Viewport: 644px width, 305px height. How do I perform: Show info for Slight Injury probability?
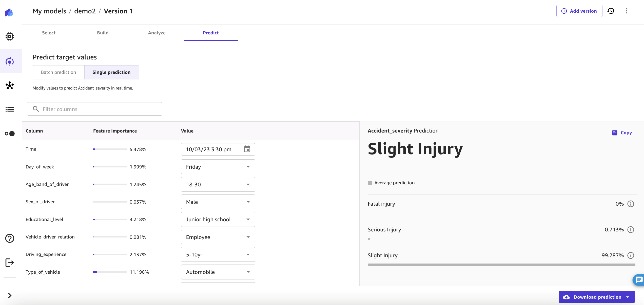coord(631,255)
